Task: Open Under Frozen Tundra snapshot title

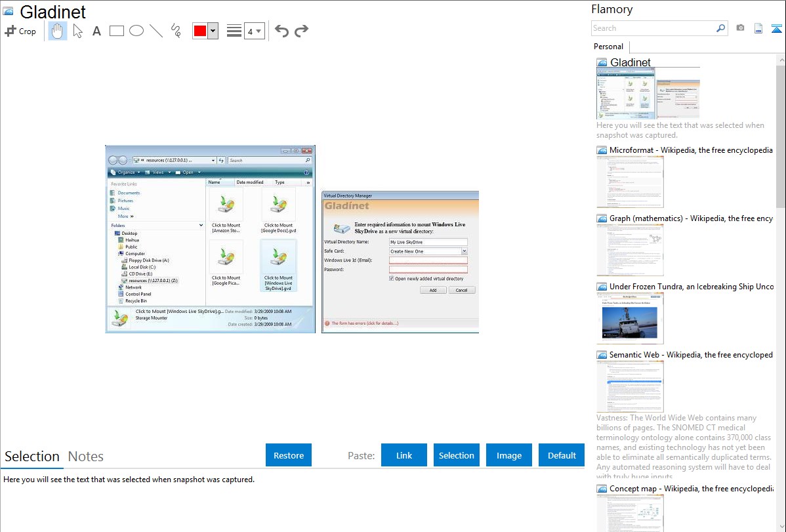Action: coord(692,286)
